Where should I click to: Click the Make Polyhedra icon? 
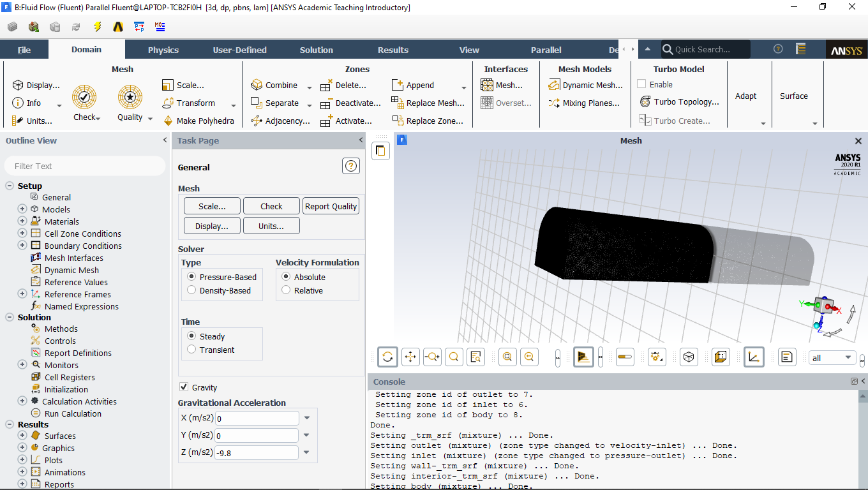(x=168, y=121)
